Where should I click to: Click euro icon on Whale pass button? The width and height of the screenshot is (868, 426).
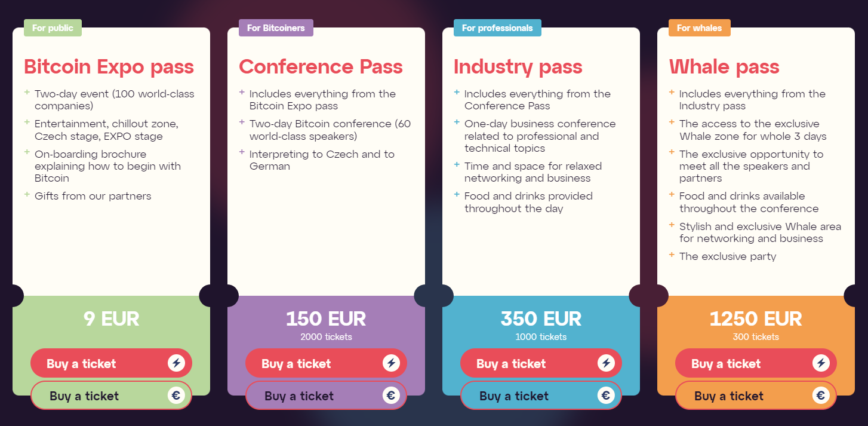821,395
